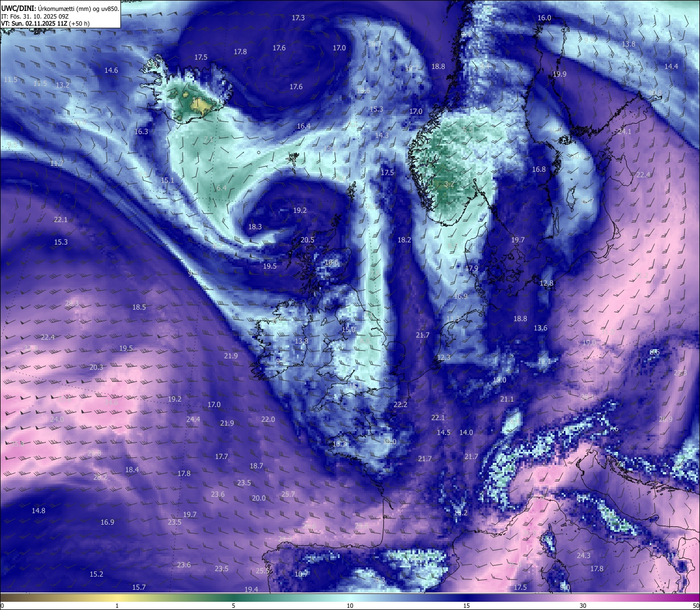Select the 12.8 value on the Baltic coast
The height and width of the screenshot is (610, 700).
[x=546, y=283]
